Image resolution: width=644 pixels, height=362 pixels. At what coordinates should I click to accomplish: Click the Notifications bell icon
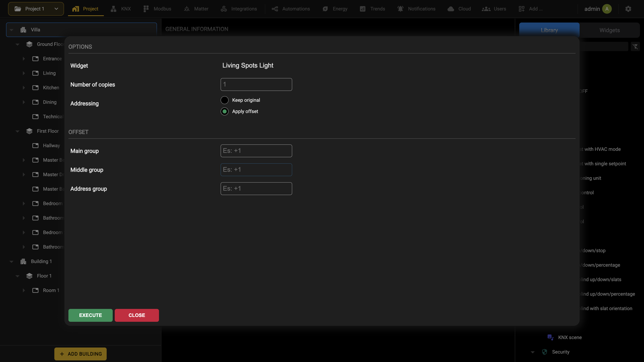(400, 9)
